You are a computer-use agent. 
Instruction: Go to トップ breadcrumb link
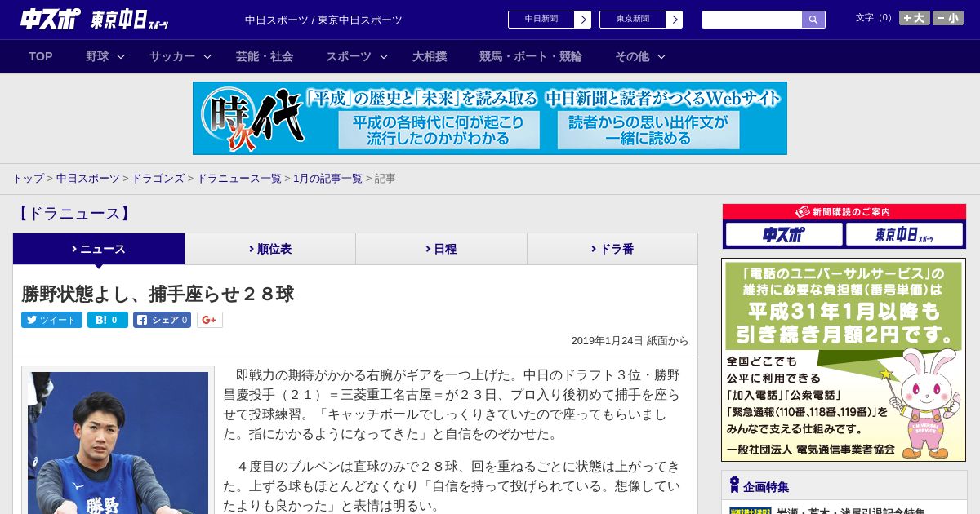pos(28,179)
